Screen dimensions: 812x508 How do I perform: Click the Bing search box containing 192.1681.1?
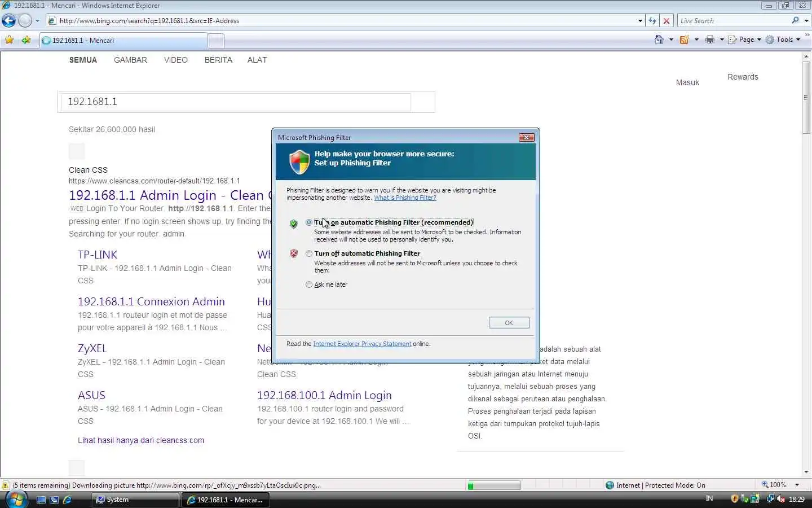pyautogui.click(x=235, y=102)
